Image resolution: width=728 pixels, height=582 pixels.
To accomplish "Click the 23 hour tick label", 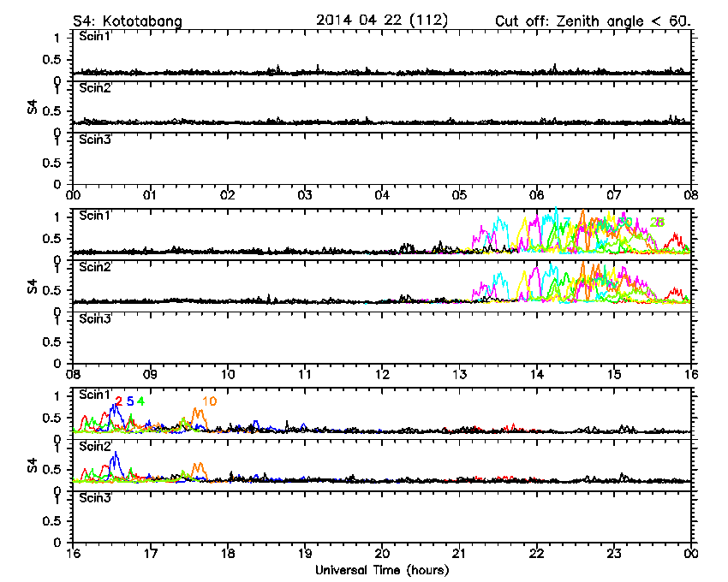I will (x=614, y=554).
